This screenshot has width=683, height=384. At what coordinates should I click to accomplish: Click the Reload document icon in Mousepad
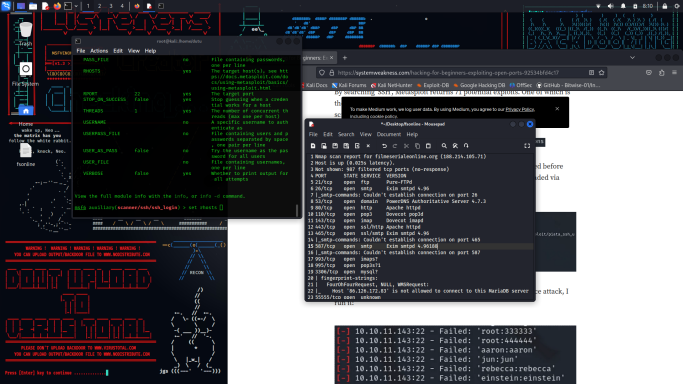(x=357, y=146)
